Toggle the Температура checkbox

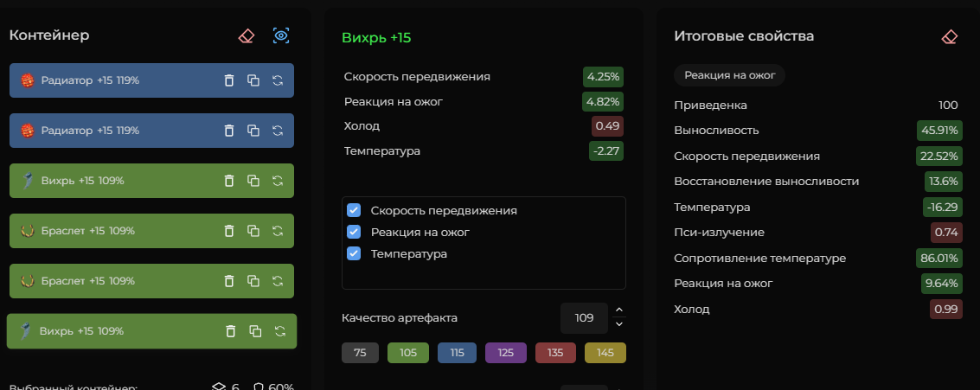pos(353,253)
